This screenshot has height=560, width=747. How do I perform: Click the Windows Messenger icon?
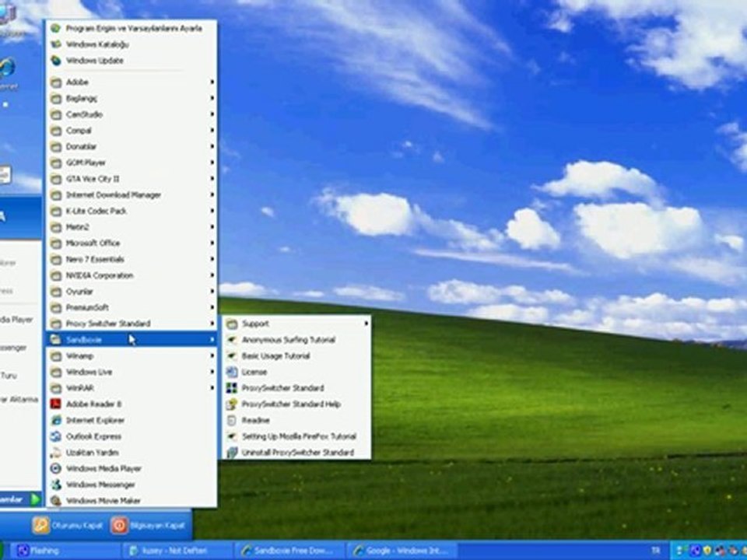pos(56,485)
